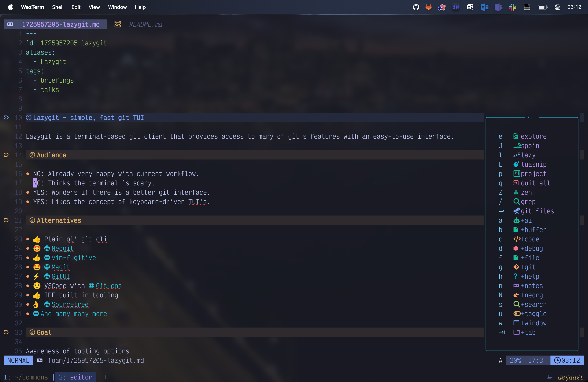Click file path foam/1725957205-lazygit.md in status line

(x=96, y=360)
